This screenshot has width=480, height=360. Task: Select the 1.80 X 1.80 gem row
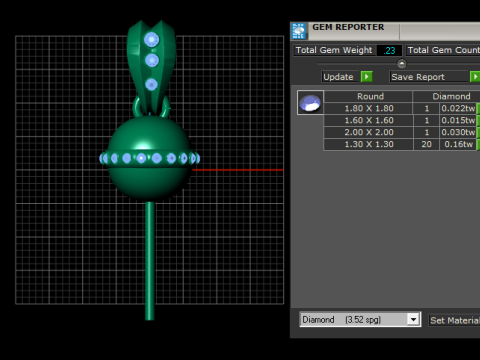[401, 108]
